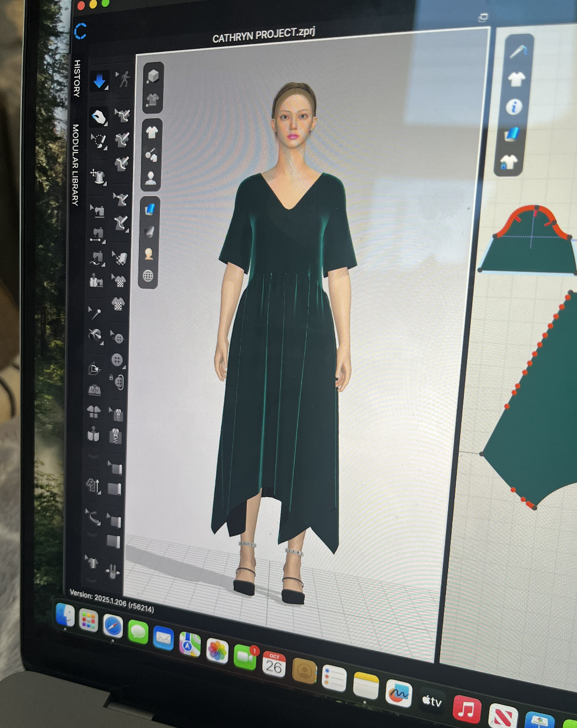Viewport: 577px width, 728px height.
Task: Toggle the Mesh globe render option
Action: [148, 276]
